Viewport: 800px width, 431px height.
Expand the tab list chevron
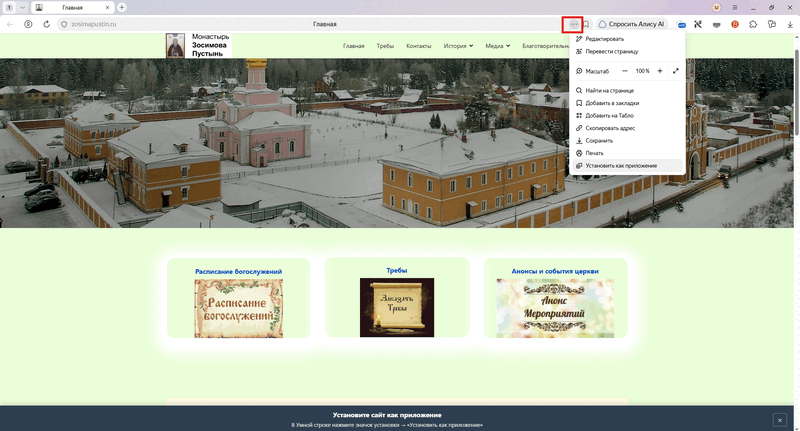coord(22,8)
